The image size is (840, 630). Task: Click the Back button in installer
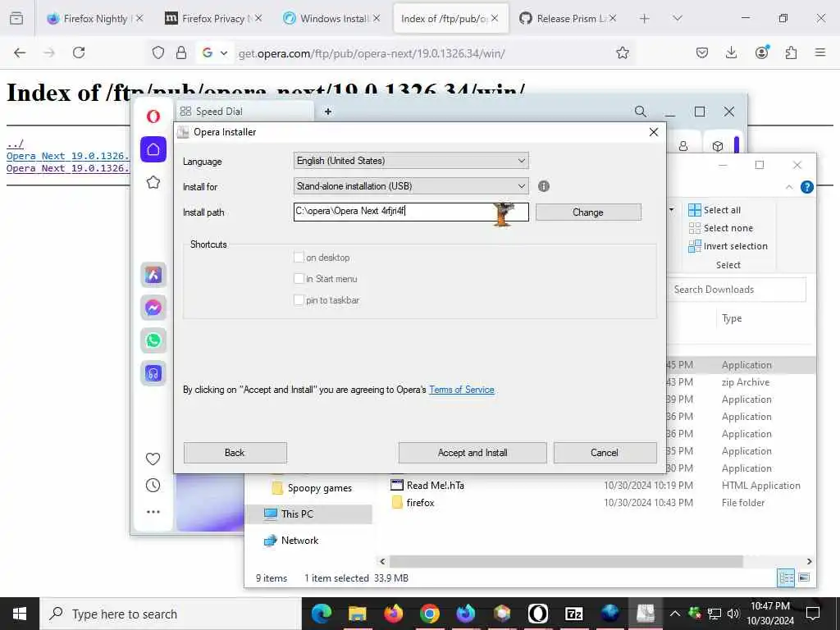click(235, 453)
